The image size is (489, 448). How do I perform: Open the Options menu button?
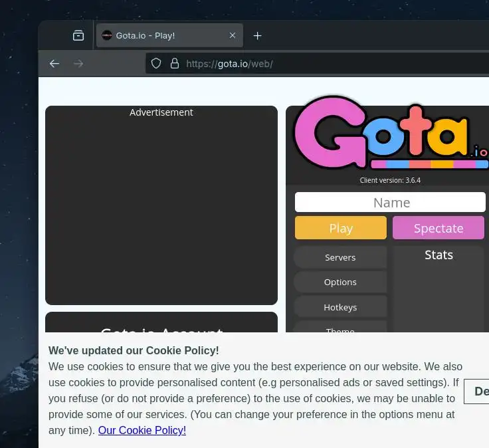pos(340,282)
